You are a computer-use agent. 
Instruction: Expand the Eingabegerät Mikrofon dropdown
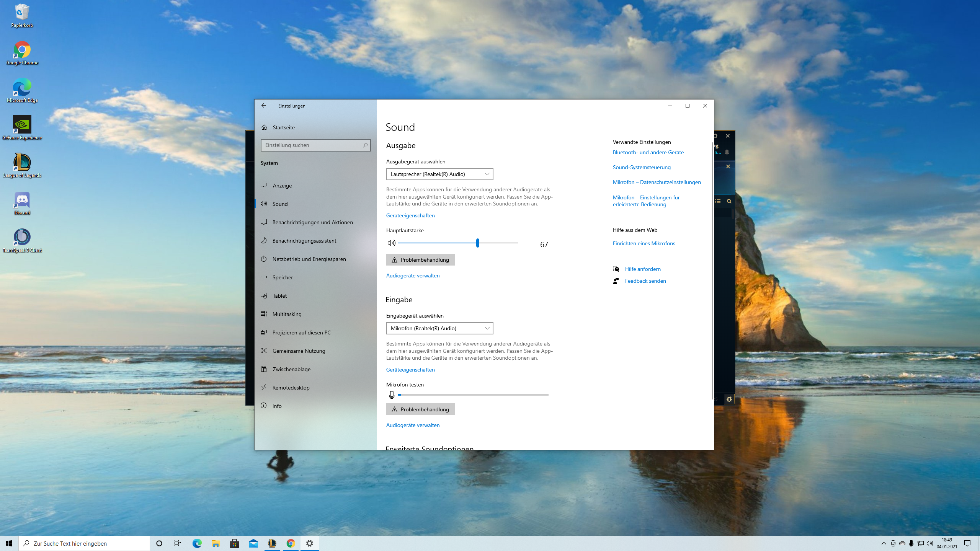[x=439, y=328]
